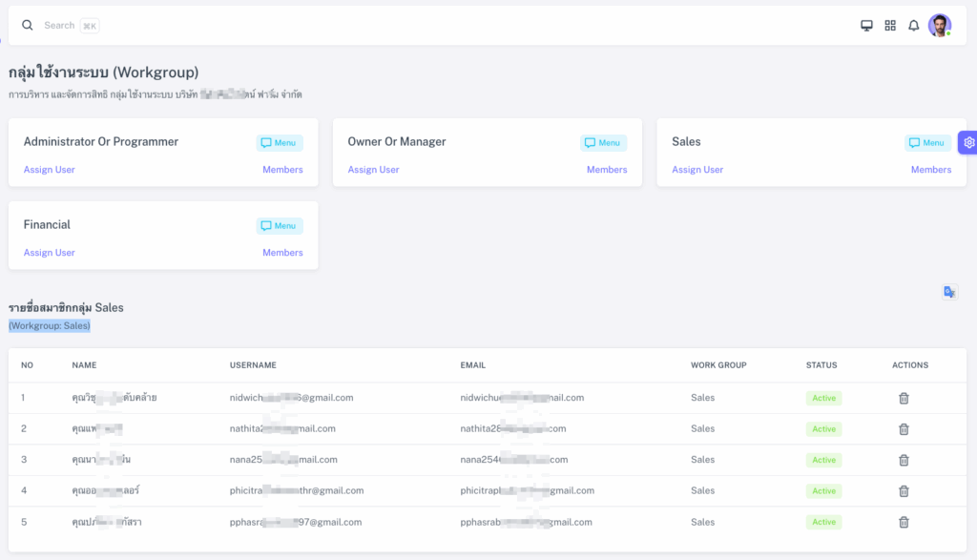Click the search magnifier icon

pos(28,26)
